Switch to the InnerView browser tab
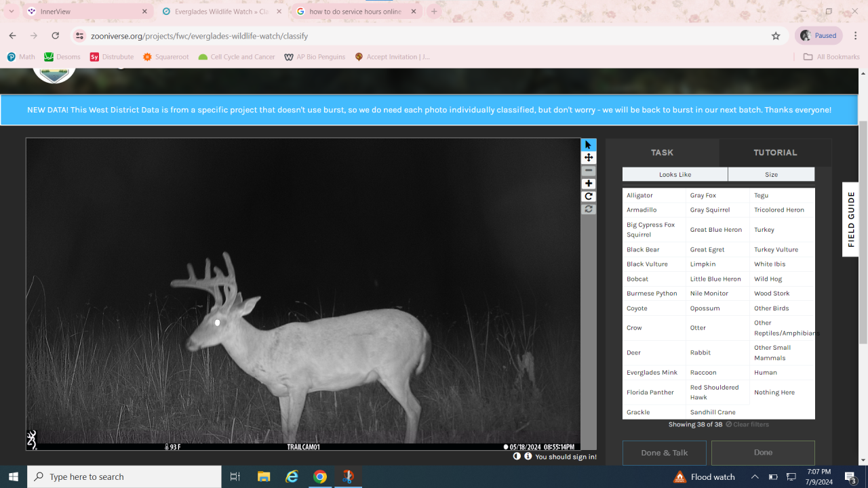The height and width of the screenshot is (488, 868). [87, 12]
